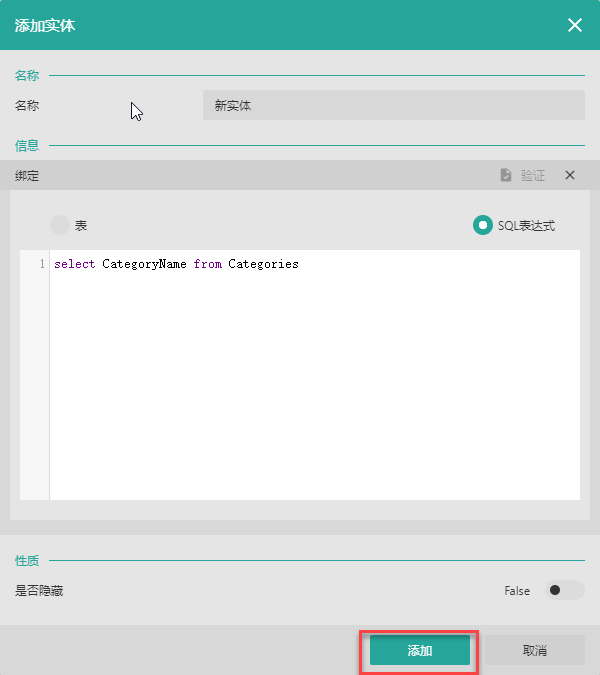Screen dimensions: 600x675
Task: Select the 表 radio button
Action: point(60,225)
